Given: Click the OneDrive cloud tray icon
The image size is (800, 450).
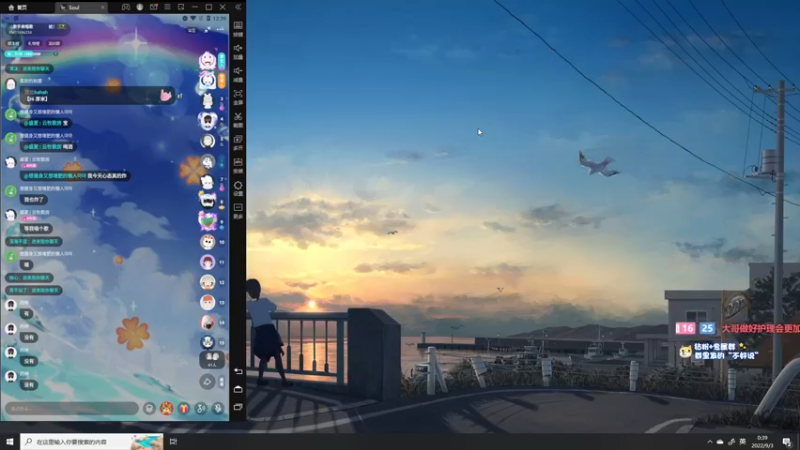Looking at the screenshot, I should (x=720, y=442).
